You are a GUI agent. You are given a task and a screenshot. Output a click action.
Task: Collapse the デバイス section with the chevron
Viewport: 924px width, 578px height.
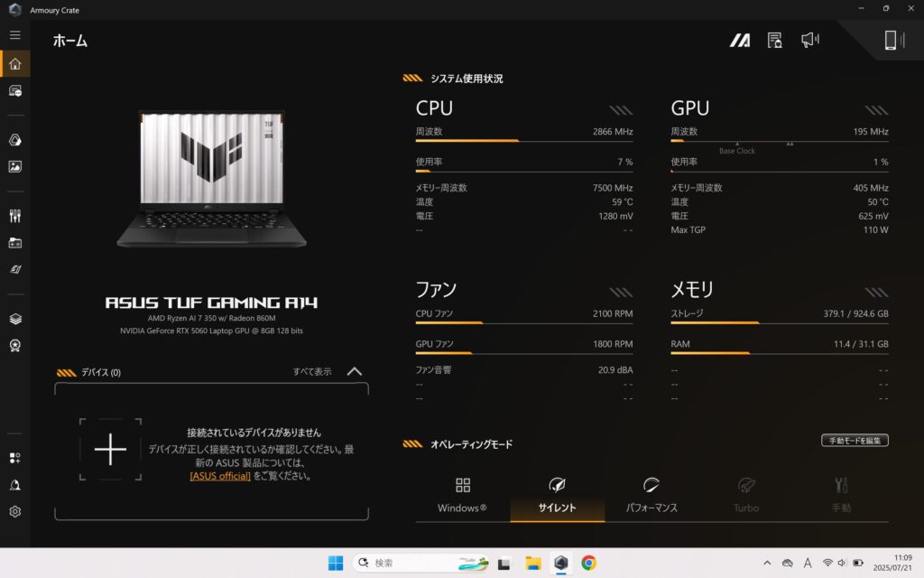pos(355,371)
